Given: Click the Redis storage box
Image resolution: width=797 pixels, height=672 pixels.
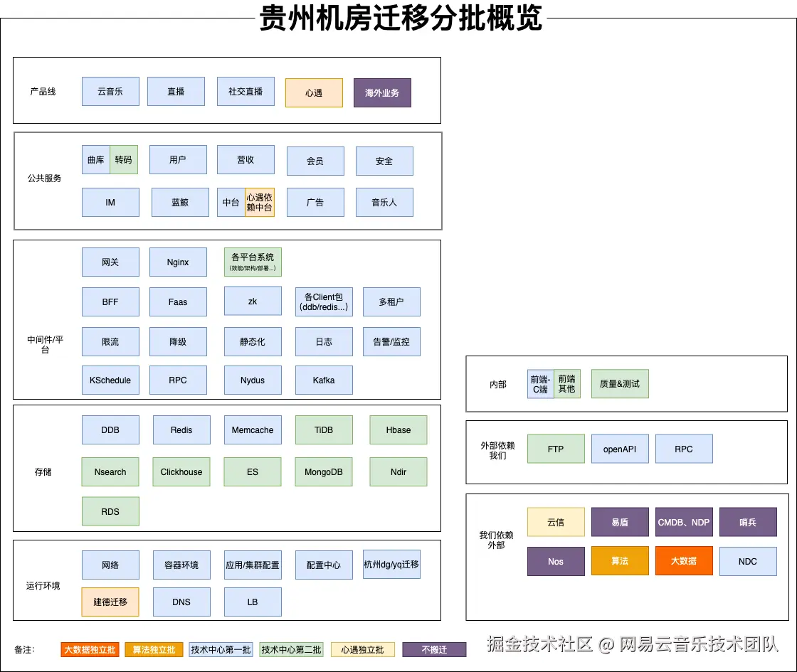Looking at the screenshot, I should coord(181,430).
